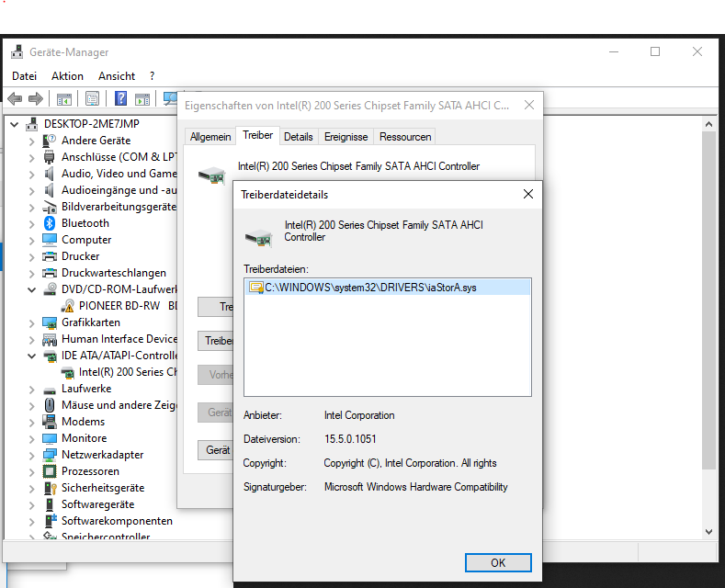The width and height of the screenshot is (725, 588).
Task: Switch to the Allgemein tab
Action: click(210, 137)
